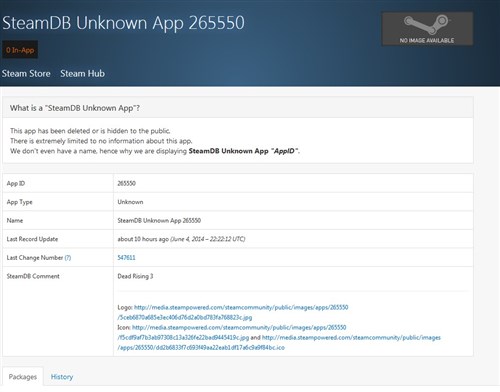Open the Icon .ico URL link

[279, 342]
